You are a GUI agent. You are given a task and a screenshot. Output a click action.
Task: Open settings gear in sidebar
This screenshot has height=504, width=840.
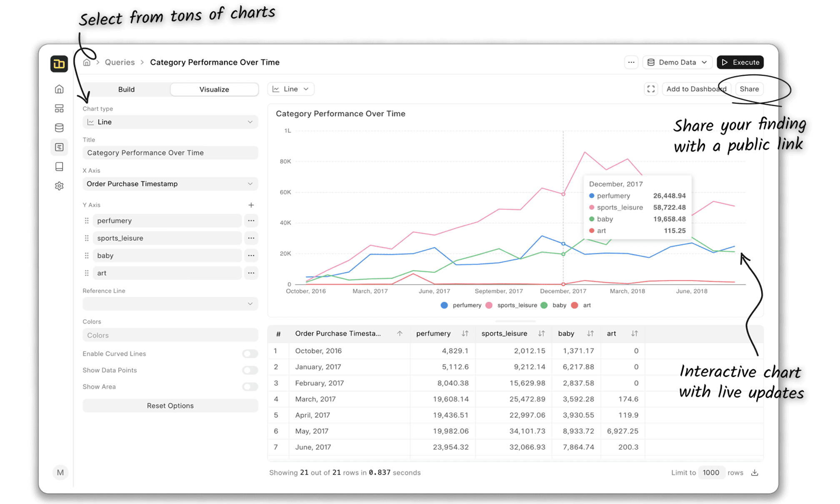coord(59,186)
